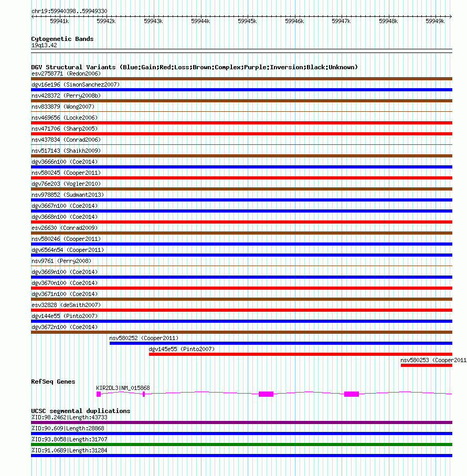Image resolution: width=467 pixels, height=476 pixels.
Task: Click the dgv144e55 (Pinto2007) label
Action: click(x=65, y=316)
